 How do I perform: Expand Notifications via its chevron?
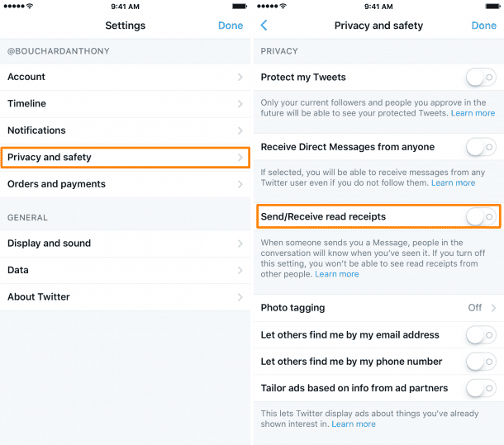click(240, 130)
